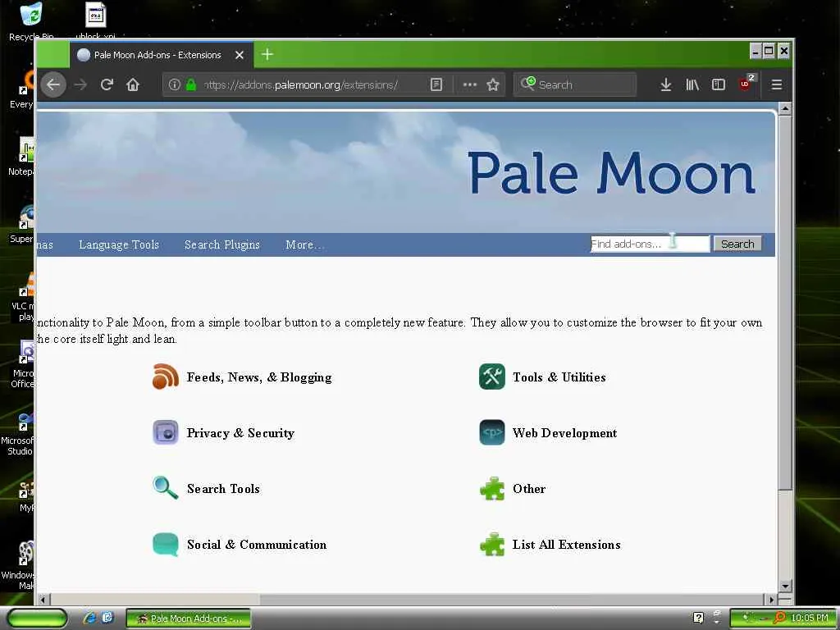The image size is (840, 630).
Task: Open Web Development category link
Action: click(x=564, y=433)
